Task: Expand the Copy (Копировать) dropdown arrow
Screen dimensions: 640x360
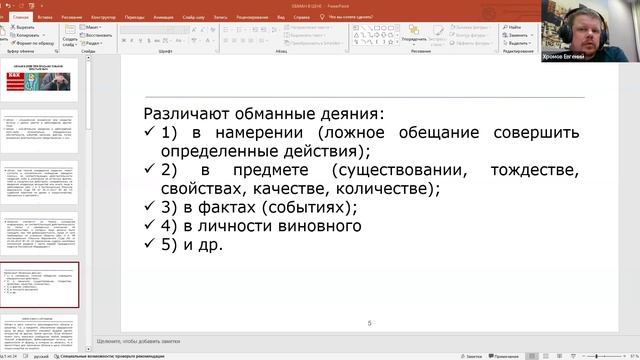Action: (x=44, y=35)
